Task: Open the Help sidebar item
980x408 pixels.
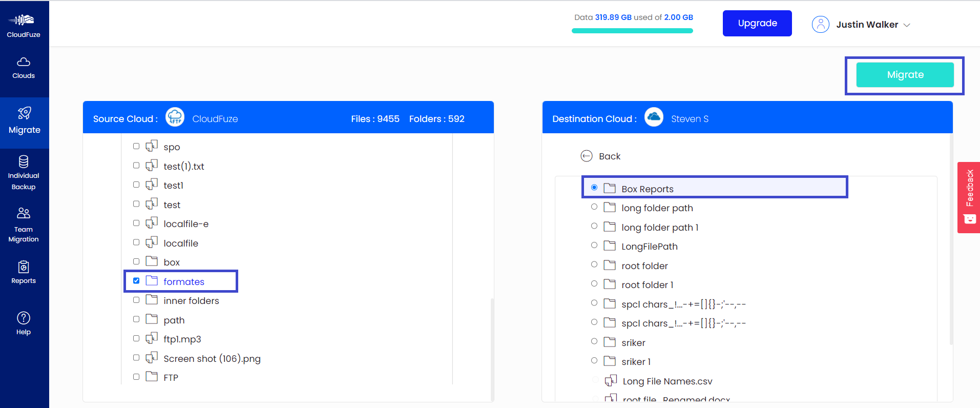Action: click(x=24, y=323)
